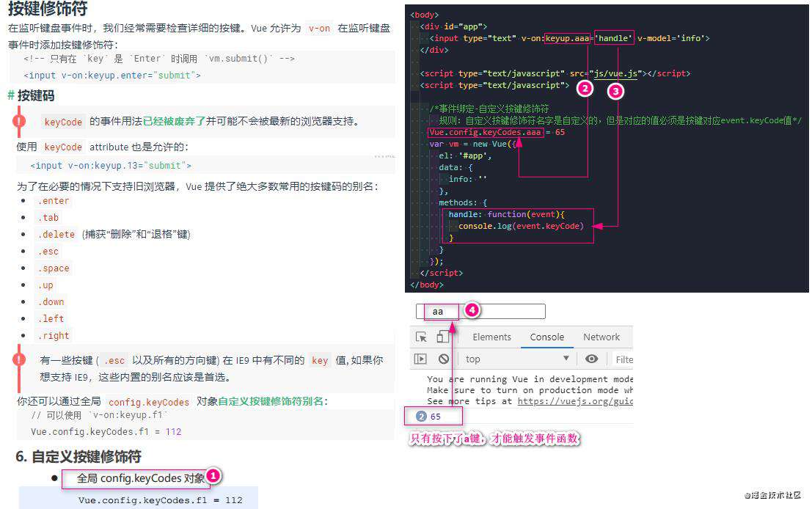Click the v-on:keyup.enter="submit" code sample
Screen dimensions: 812x509
tap(111, 75)
